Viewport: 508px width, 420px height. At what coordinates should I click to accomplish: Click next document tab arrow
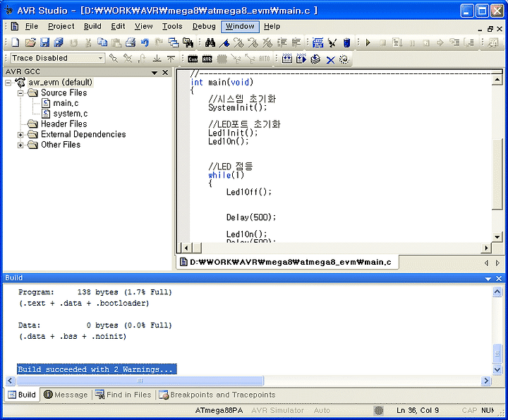498,263
